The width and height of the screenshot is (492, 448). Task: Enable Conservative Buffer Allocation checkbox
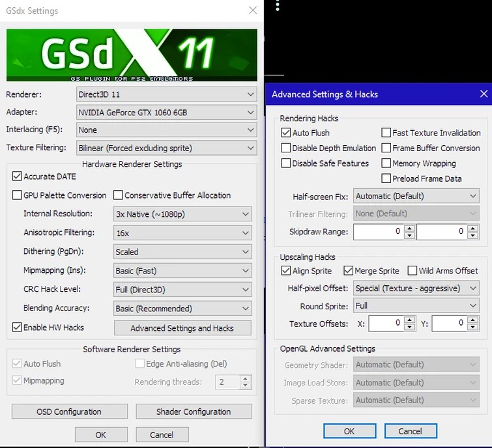118,195
